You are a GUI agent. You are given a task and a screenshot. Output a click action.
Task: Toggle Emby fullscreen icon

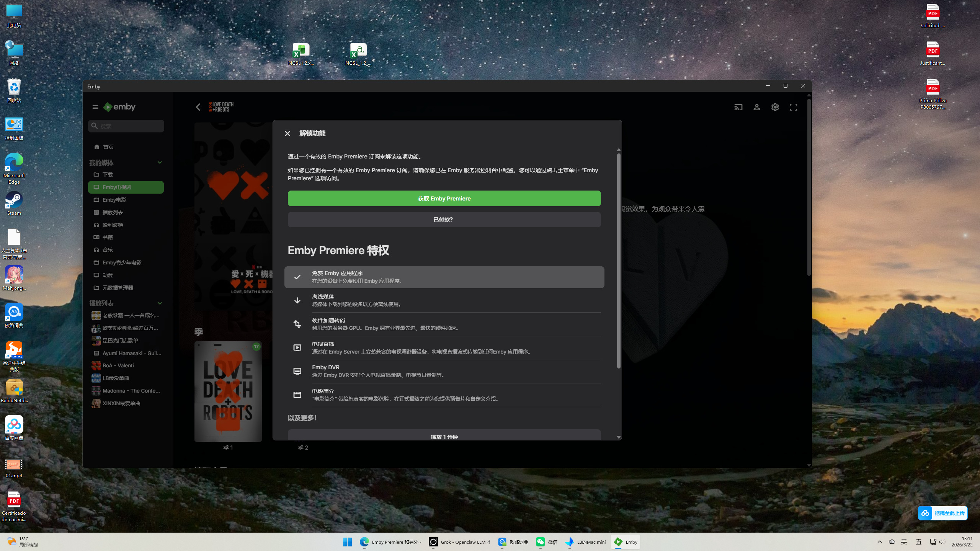tap(793, 107)
